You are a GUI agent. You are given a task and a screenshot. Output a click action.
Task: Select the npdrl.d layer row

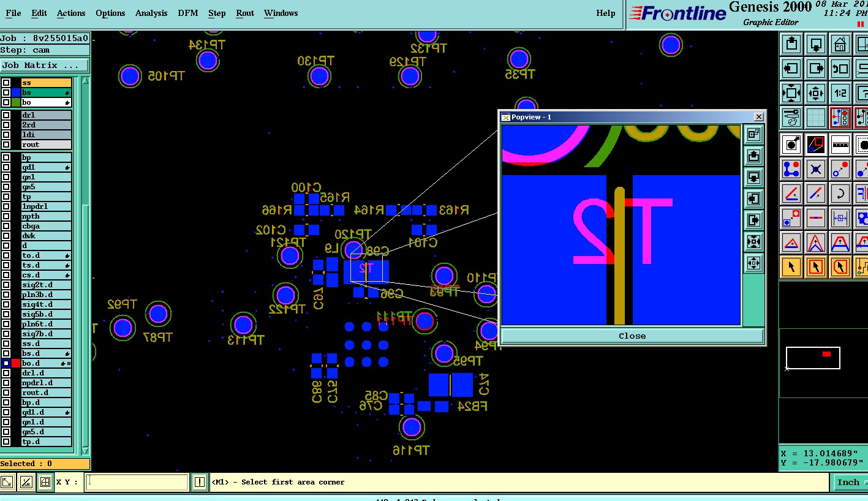point(47,383)
